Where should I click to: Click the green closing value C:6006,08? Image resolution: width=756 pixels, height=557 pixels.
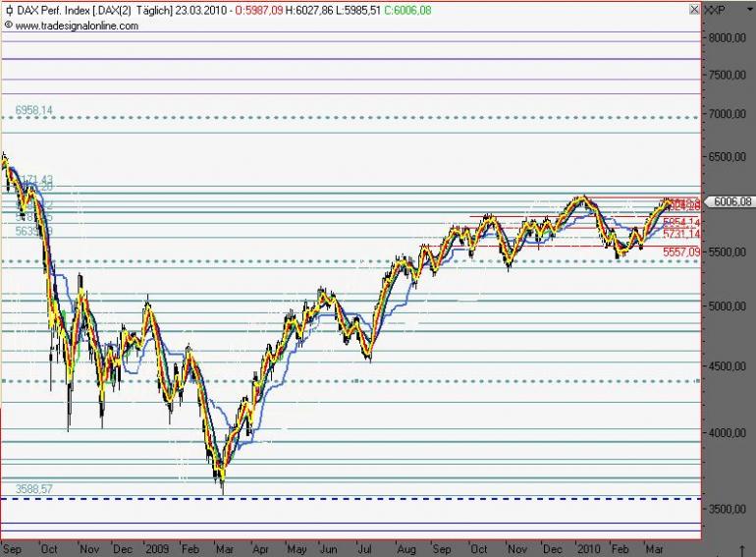[x=407, y=11]
